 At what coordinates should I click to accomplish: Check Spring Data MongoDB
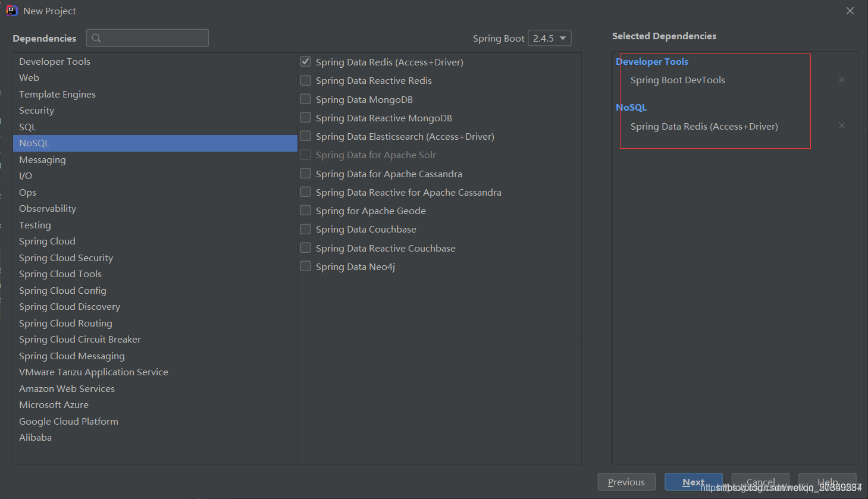point(305,99)
